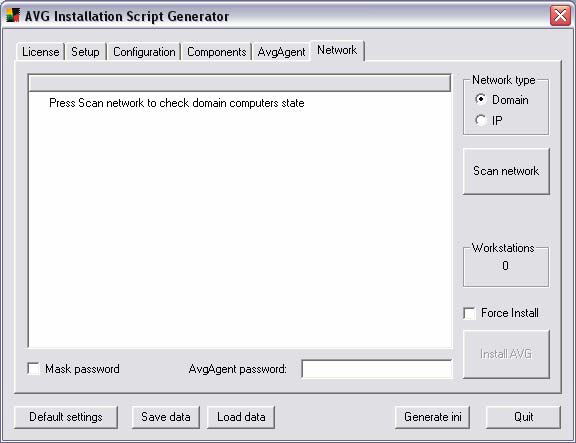Open the Setup tab
576x443 pixels.
point(85,52)
